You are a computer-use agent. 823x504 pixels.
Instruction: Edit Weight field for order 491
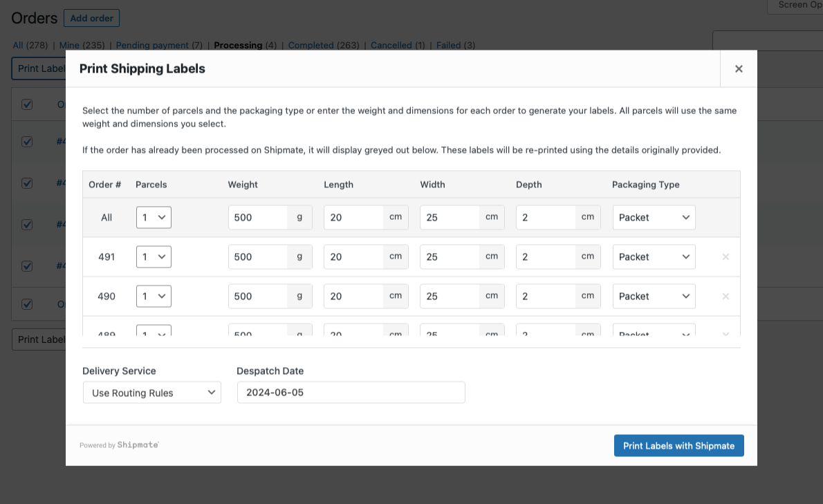point(258,257)
